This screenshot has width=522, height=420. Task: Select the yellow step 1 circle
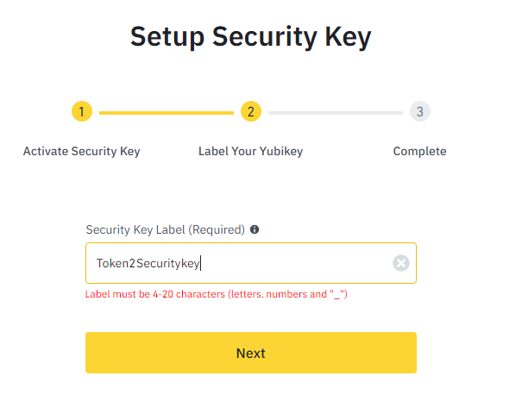(x=82, y=111)
